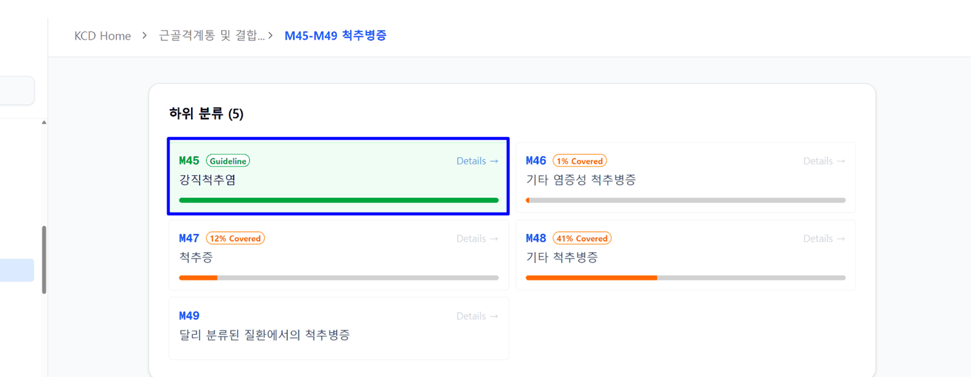
Task: Open Details for M48 기타 척추병증
Action: point(824,239)
